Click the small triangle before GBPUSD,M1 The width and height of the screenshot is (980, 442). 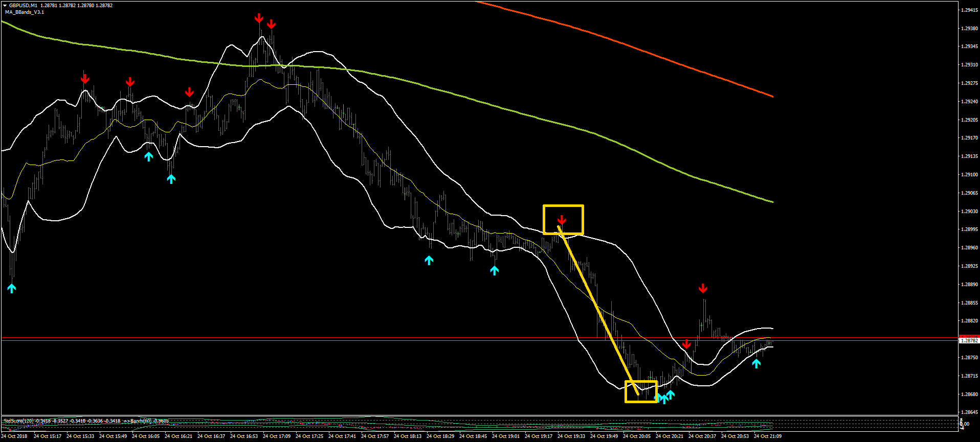tap(5, 6)
